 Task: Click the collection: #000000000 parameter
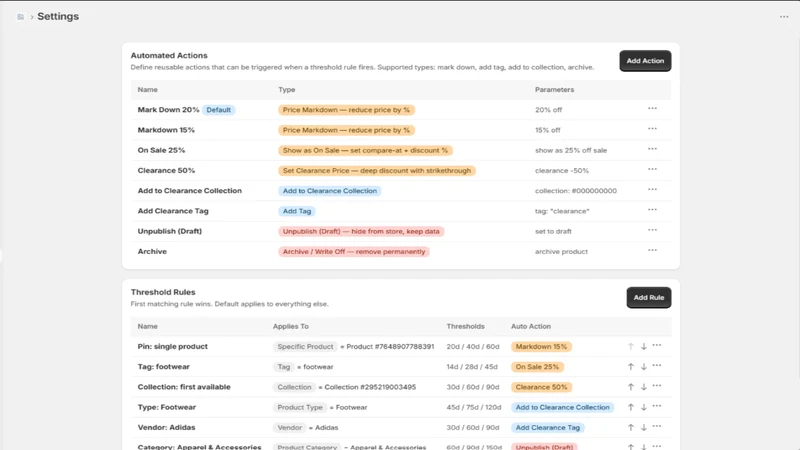pyautogui.click(x=576, y=191)
